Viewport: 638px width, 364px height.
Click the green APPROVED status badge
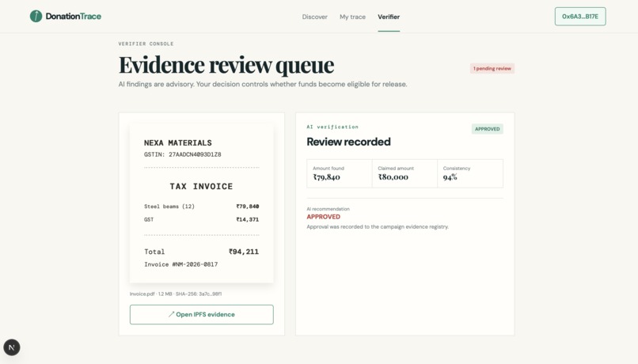487,129
